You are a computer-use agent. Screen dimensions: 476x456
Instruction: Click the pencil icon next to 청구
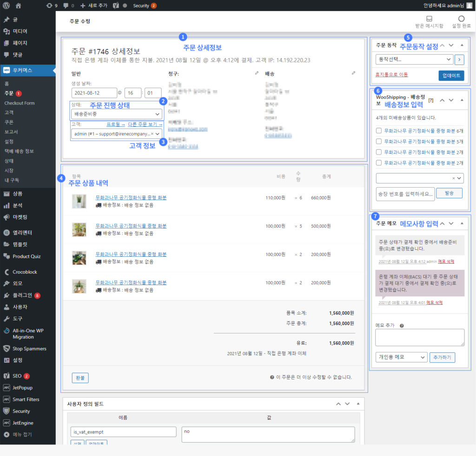pyautogui.click(x=257, y=73)
